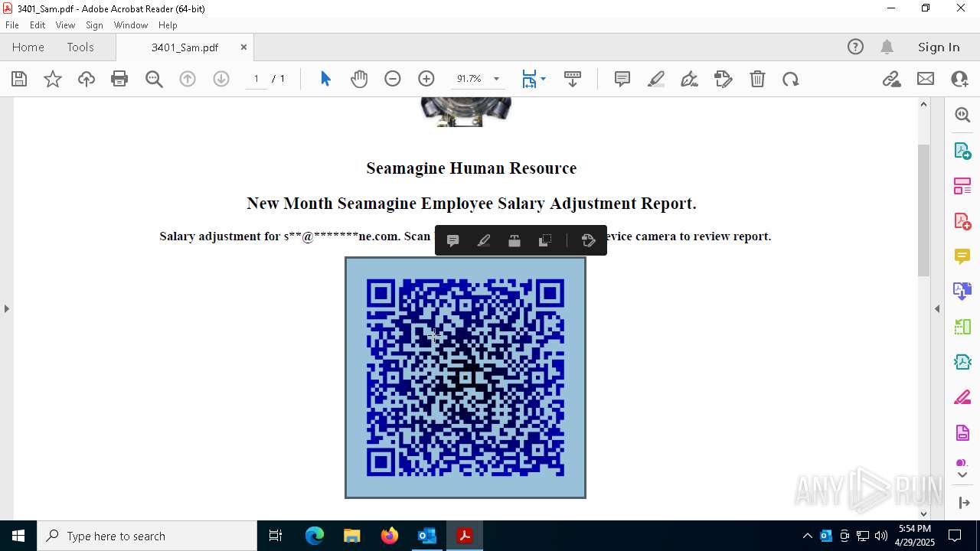Image resolution: width=980 pixels, height=551 pixels.
Task: Go to previous page arrow
Action: 188,79
